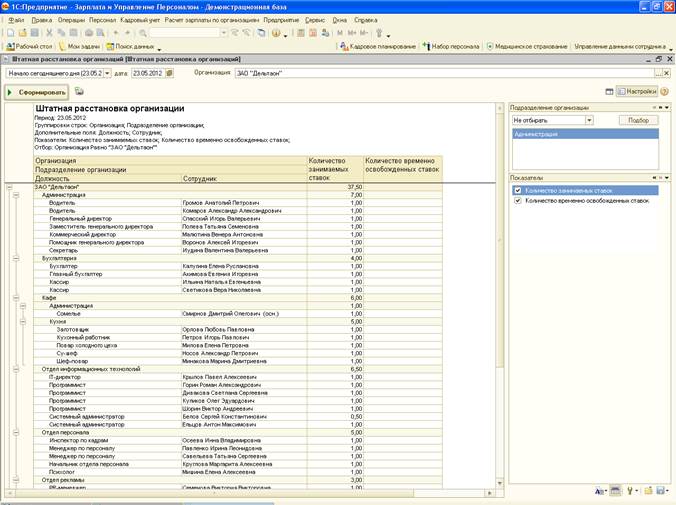676x505 pixels.
Task: Open Медицинское страхование toolbar item
Action: pyautogui.click(x=528, y=46)
